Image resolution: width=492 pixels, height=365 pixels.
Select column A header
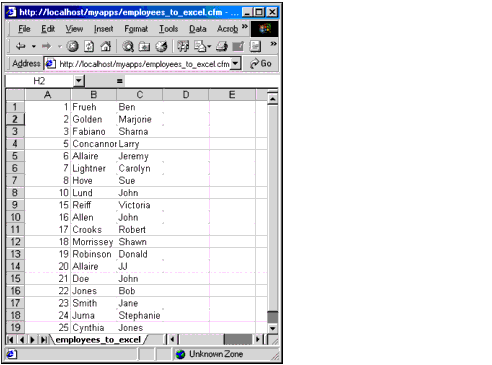tap(48, 95)
